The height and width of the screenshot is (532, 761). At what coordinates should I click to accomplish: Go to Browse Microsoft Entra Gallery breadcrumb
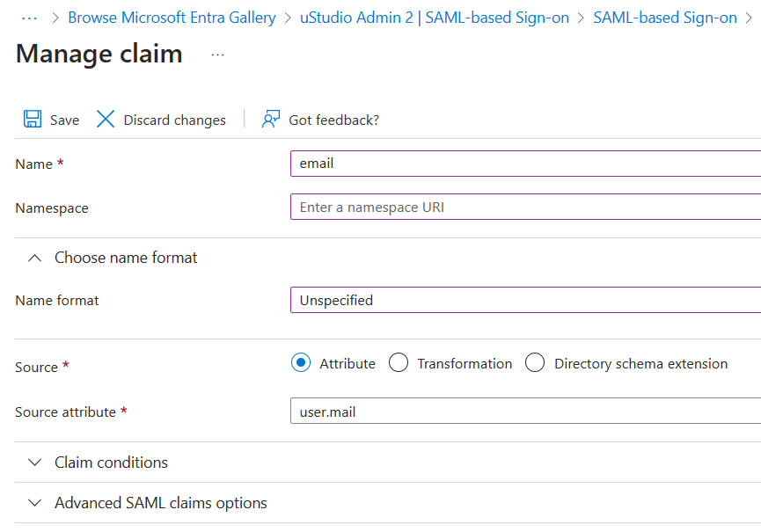(172, 18)
